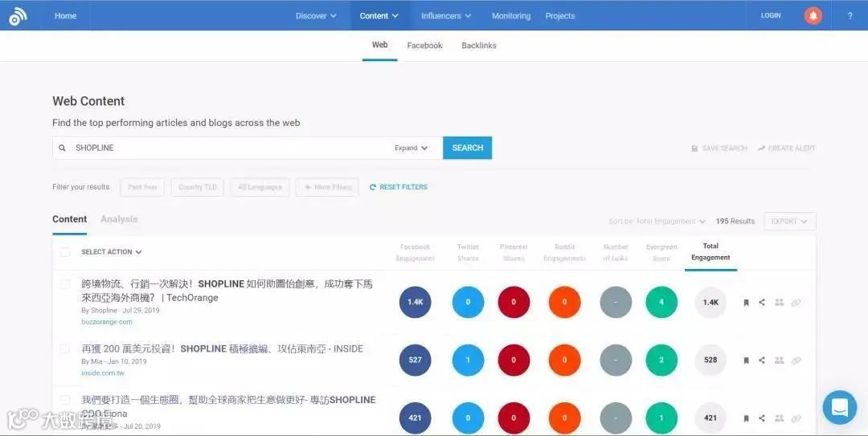
Task: Click the BuzzSumo logo icon
Action: click(17, 17)
